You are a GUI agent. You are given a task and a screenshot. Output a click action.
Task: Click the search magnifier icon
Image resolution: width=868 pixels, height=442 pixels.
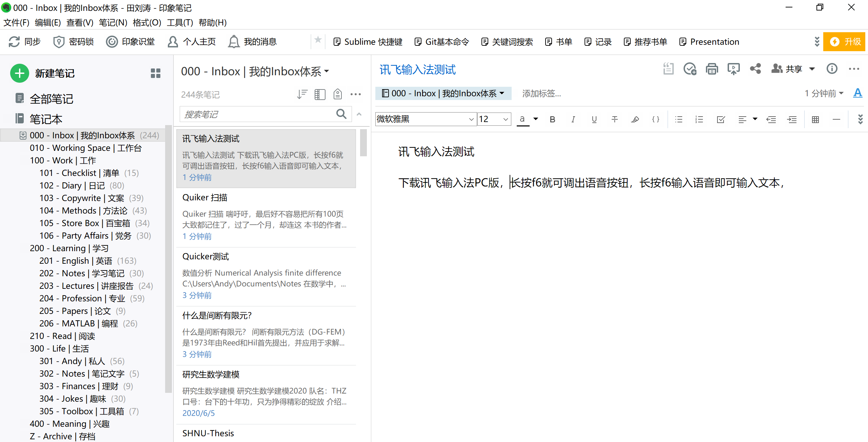tap(341, 114)
